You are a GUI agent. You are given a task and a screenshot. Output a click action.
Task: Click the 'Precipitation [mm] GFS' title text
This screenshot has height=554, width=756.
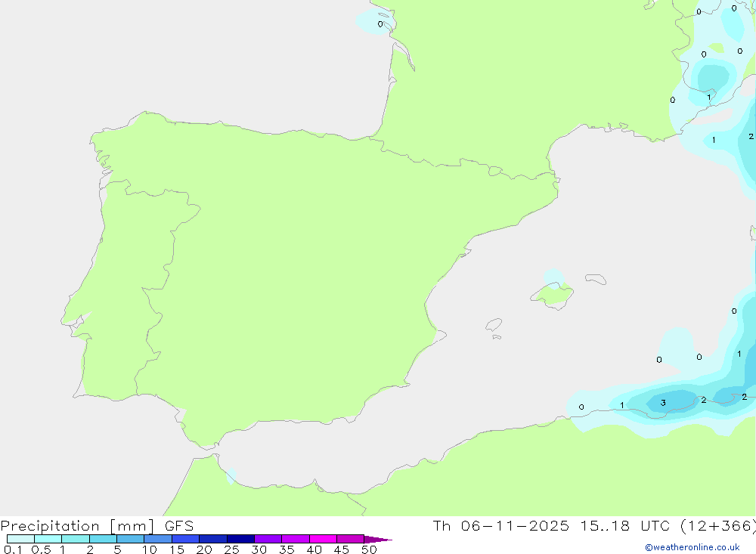[97, 526]
